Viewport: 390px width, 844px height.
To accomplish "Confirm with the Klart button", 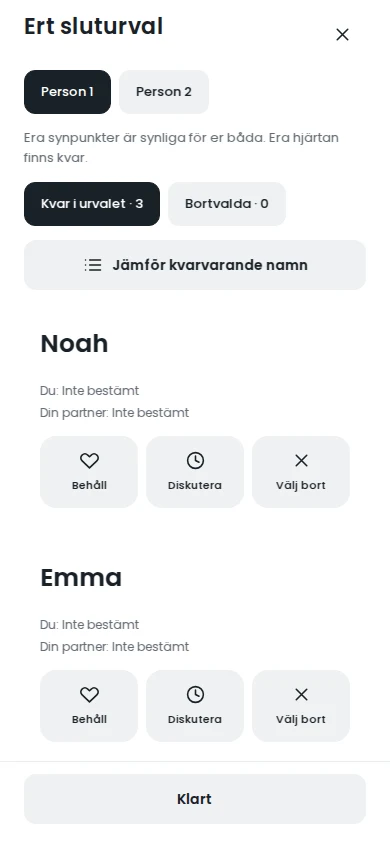I will [195, 799].
